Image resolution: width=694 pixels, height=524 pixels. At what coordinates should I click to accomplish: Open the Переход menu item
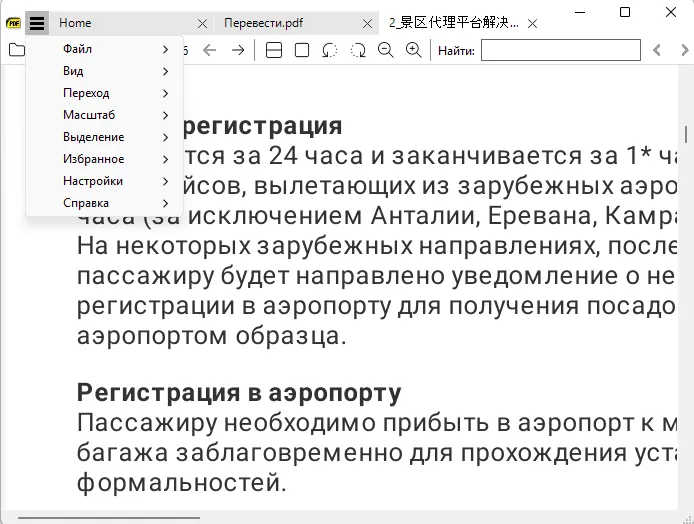pyautogui.click(x=104, y=93)
